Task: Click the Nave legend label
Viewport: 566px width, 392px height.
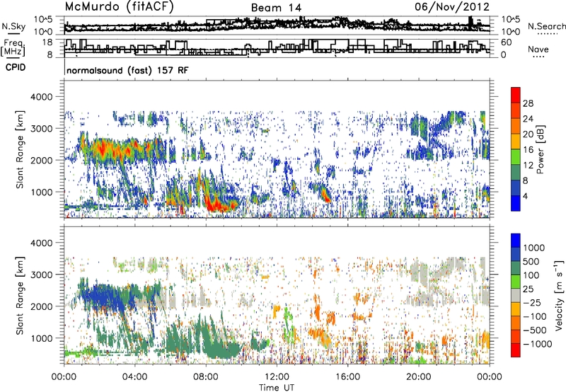Action: (x=538, y=49)
